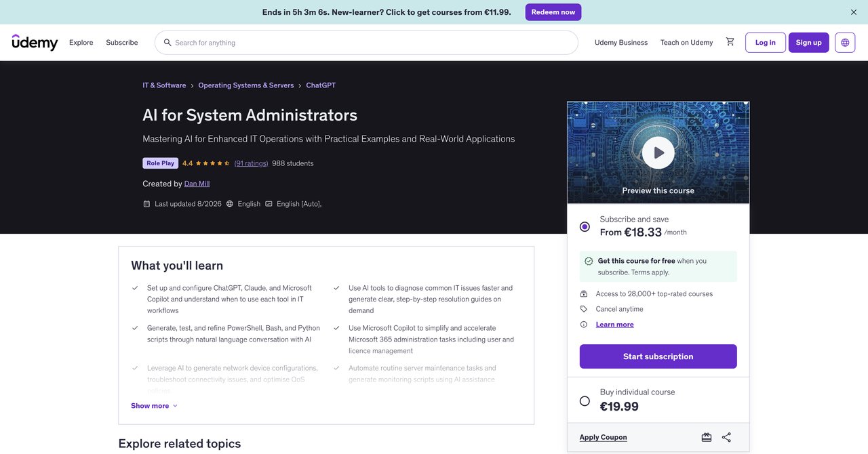Expand the Show more learning list
868x454 pixels.
(x=155, y=406)
